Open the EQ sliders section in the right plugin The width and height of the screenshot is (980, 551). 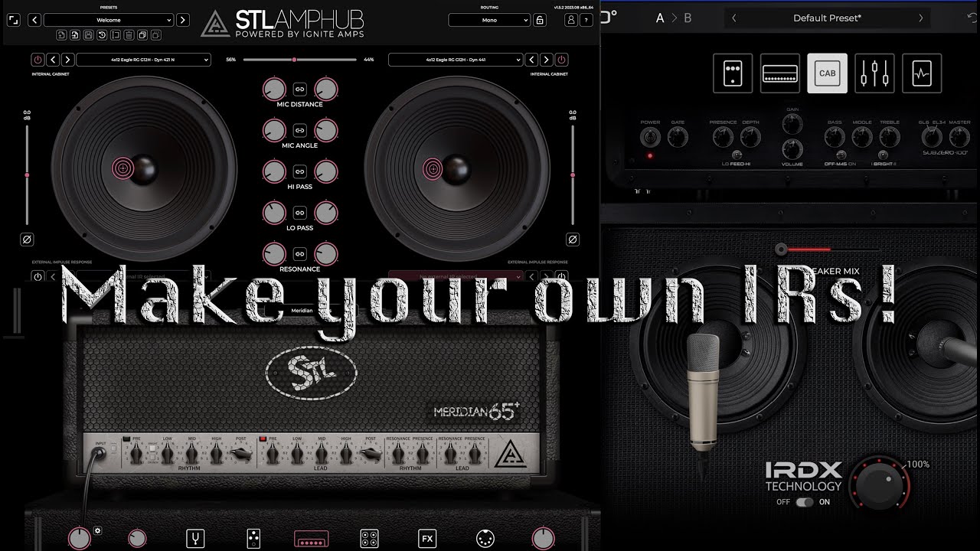click(x=874, y=73)
